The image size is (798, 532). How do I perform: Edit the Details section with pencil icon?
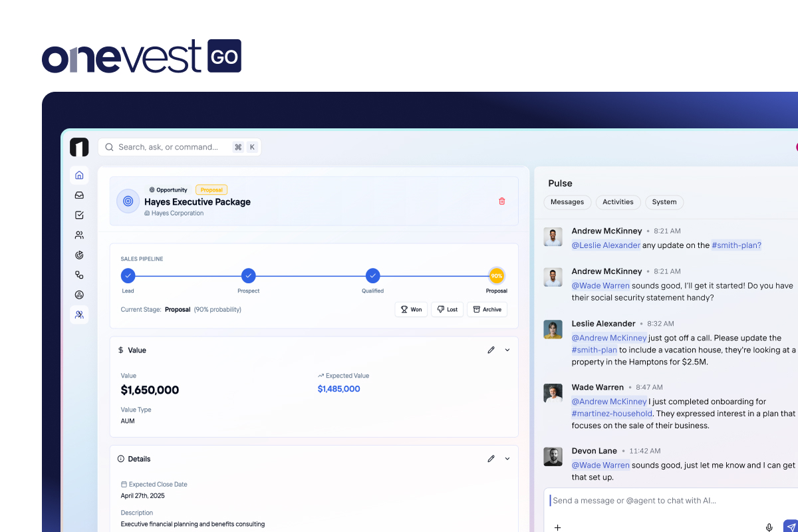click(491, 459)
